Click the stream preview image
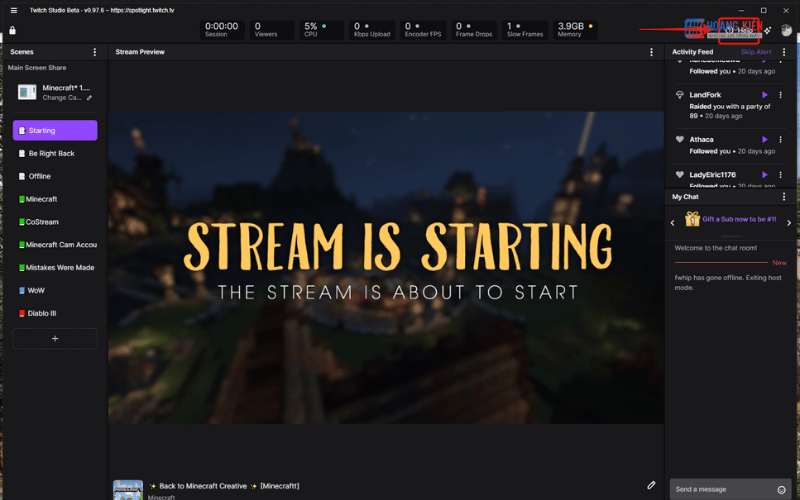This screenshot has width=800, height=500. point(386,268)
